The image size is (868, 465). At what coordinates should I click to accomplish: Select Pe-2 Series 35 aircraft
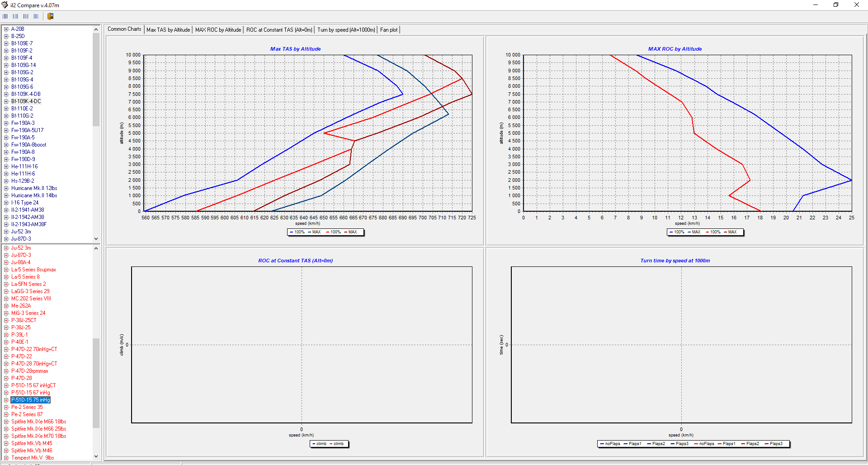pos(27,407)
